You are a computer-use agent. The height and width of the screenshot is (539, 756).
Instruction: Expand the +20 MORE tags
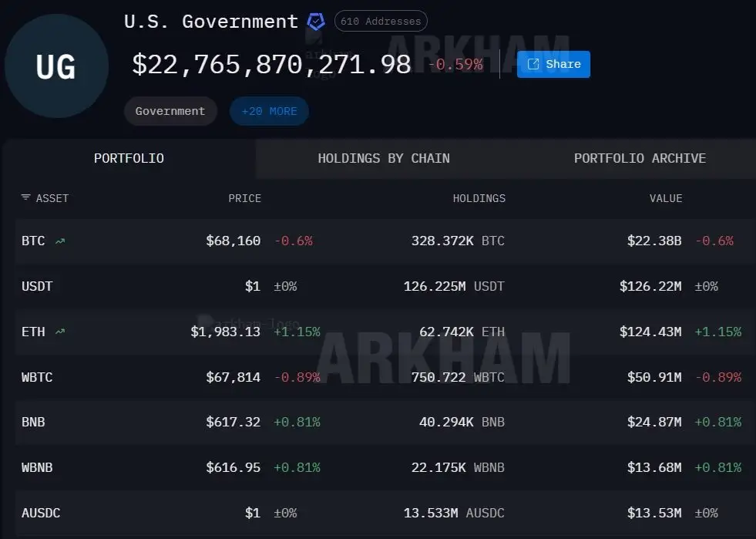[269, 111]
